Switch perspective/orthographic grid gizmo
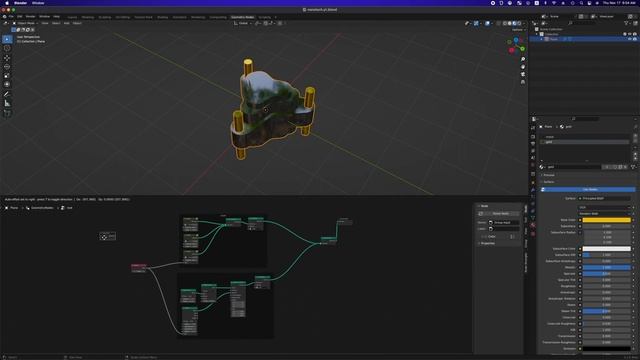The image size is (640, 360). tap(523, 82)
